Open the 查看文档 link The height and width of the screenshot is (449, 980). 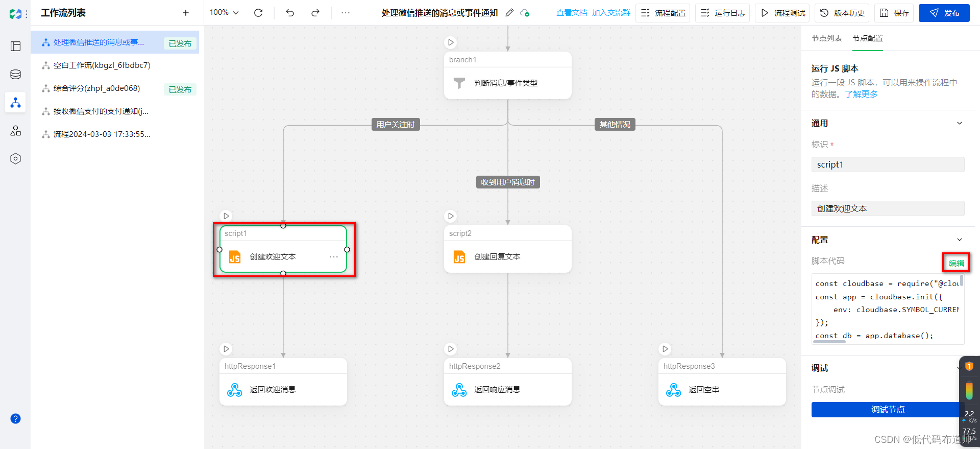pos(572,13)
